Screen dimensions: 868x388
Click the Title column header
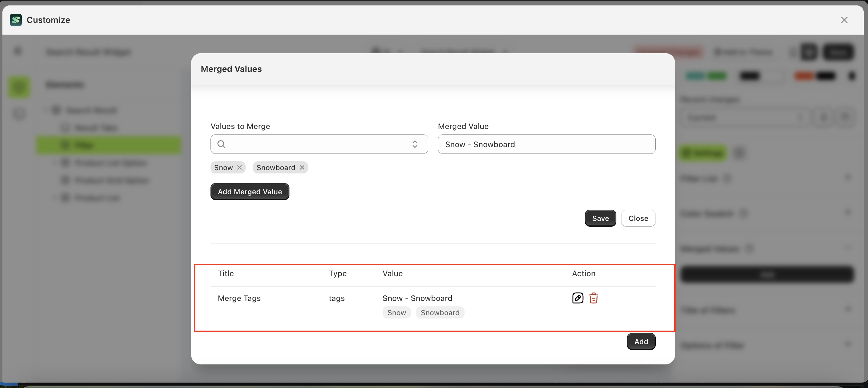pyautogui.click(x=225, y=273)
